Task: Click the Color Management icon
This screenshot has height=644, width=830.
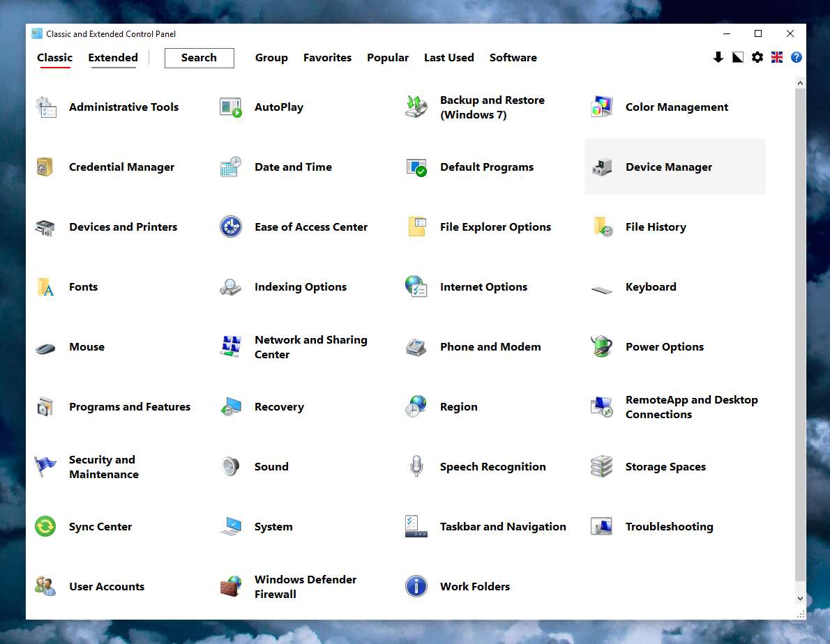Action: pyautogui.click(x=602, y=107)
